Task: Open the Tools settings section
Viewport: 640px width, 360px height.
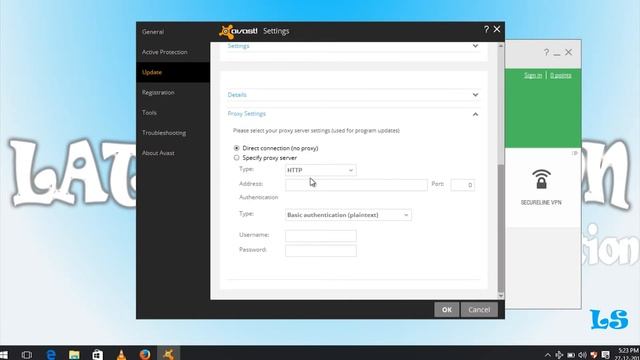Action: [x=149, y=113]
